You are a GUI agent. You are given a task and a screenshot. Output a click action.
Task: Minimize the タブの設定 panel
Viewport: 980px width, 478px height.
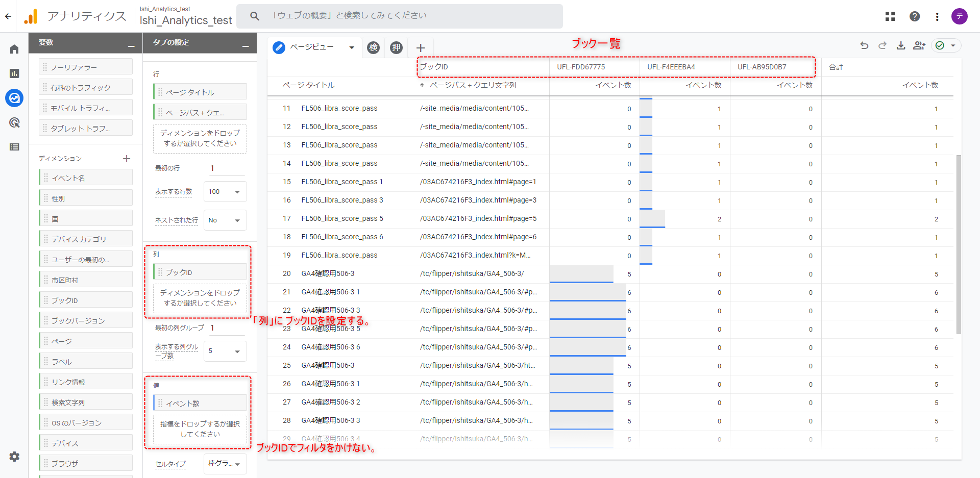pos(246,46)
